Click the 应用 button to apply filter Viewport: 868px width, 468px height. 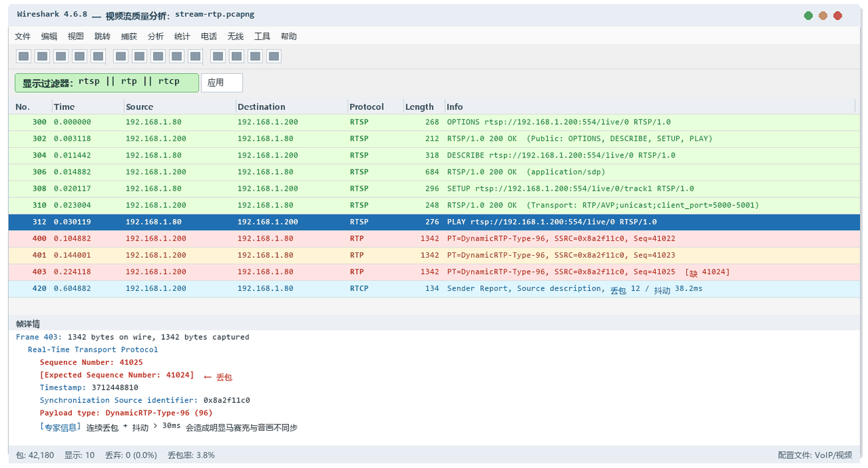point(222,83)
